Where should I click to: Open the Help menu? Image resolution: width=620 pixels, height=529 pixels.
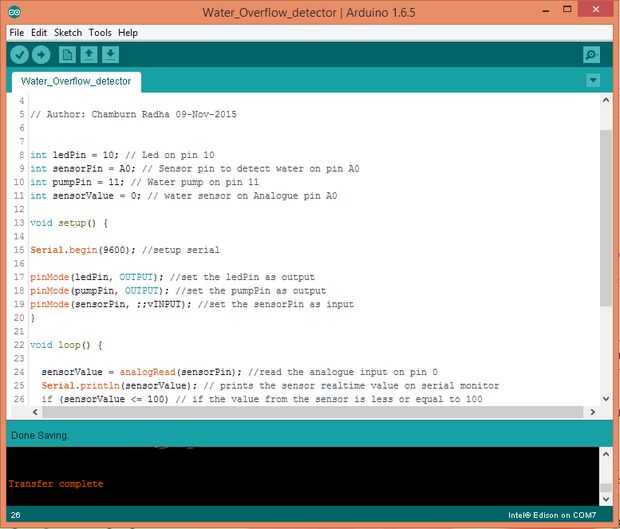(128, 33)
